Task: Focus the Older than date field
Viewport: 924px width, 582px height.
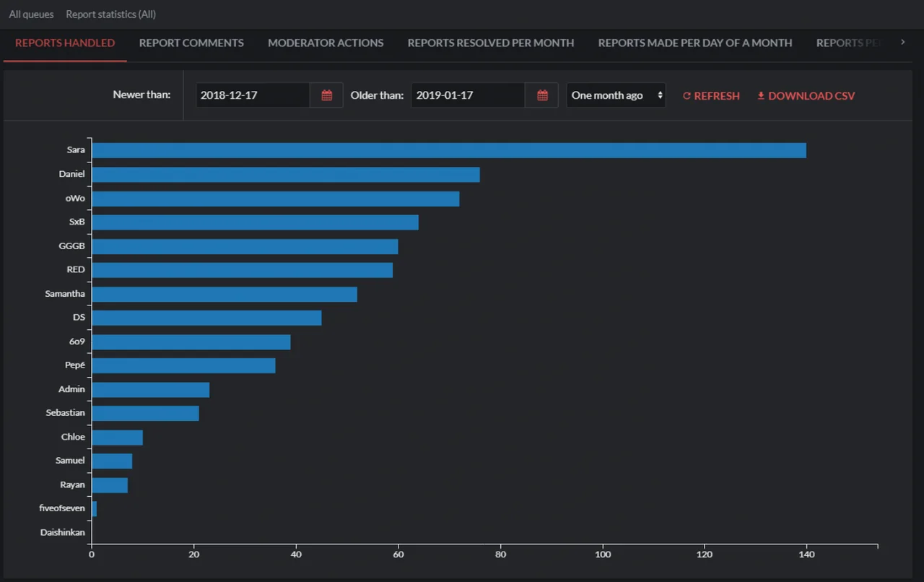Action: pos(468,95)
